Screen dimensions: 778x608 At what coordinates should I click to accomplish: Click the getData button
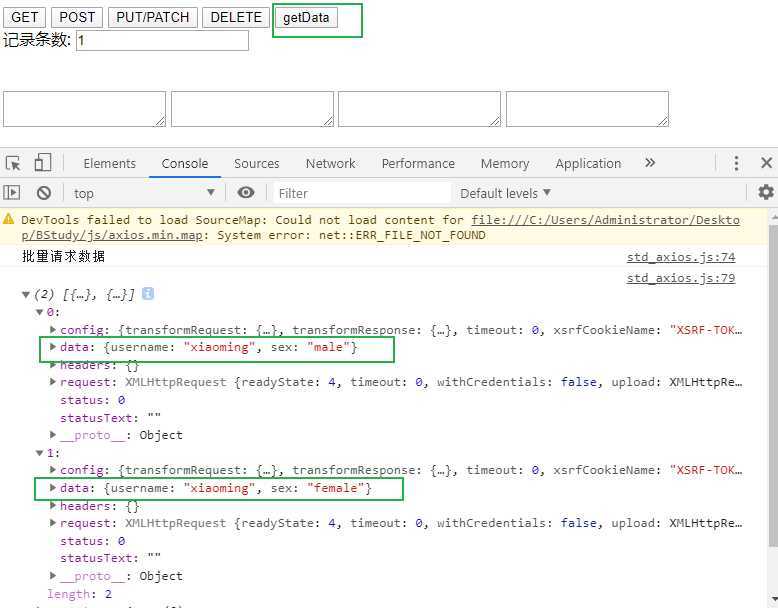(306, 17)
